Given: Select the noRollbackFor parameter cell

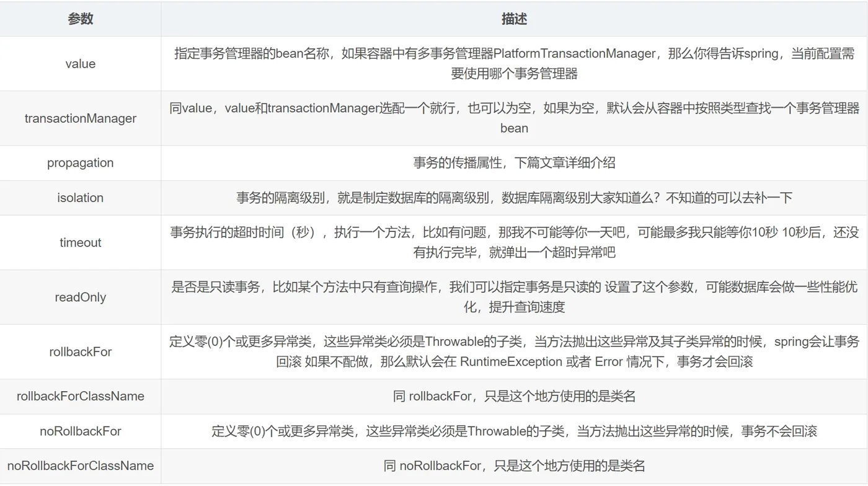Looking at the screenshot, I should [81, 431].
